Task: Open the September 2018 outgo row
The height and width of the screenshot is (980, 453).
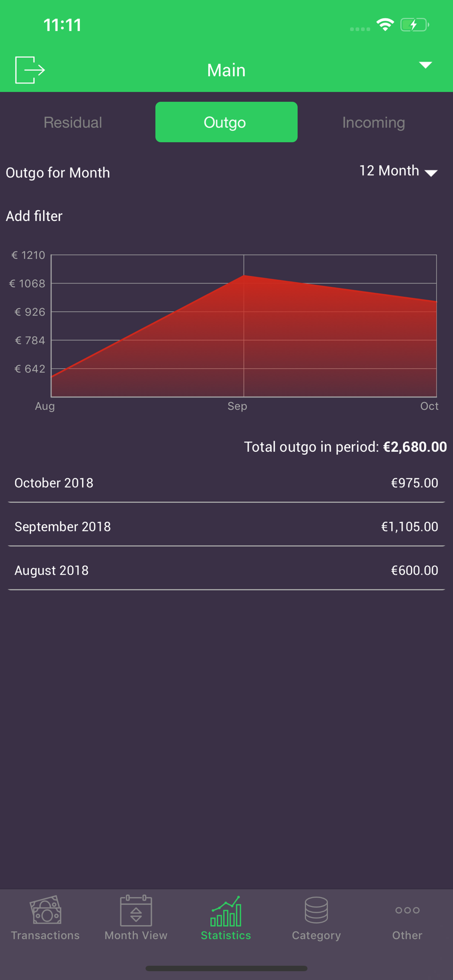Action: 226,527
